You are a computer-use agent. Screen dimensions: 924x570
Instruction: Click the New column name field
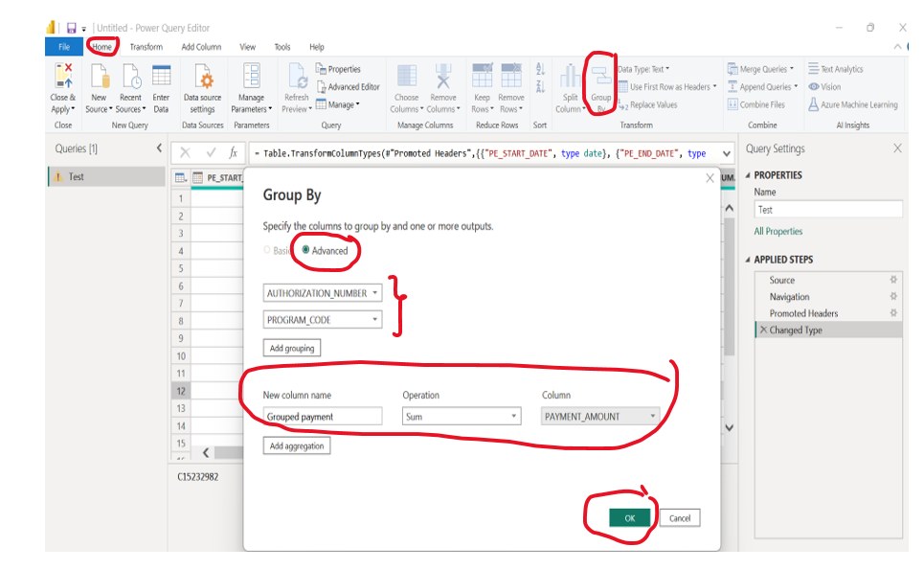coord(323,416)
